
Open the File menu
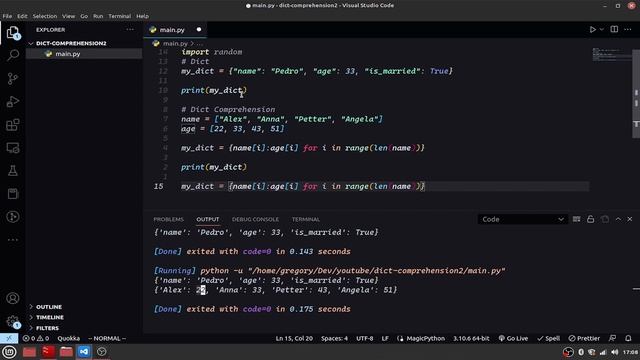pos(7,16)
